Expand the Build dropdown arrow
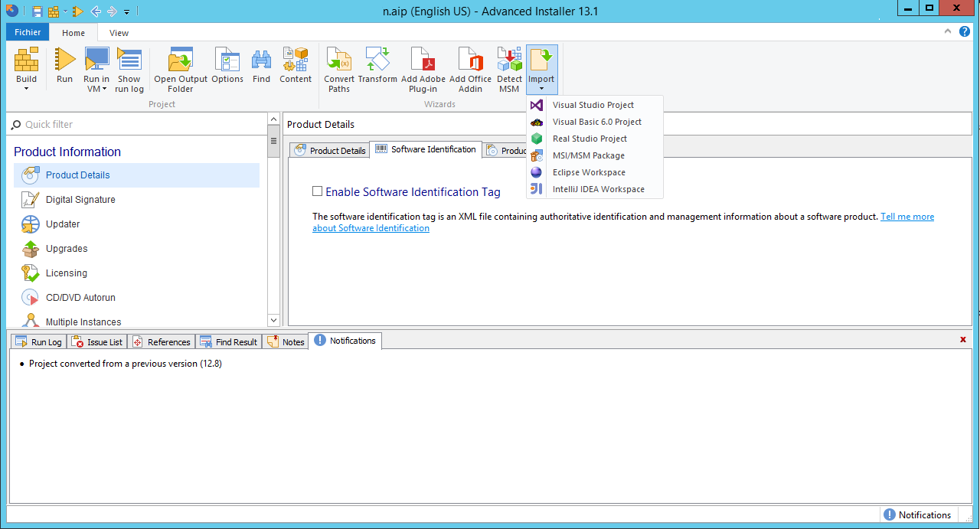The width and height of the screenshot is (980, 529). click(26, 89)
